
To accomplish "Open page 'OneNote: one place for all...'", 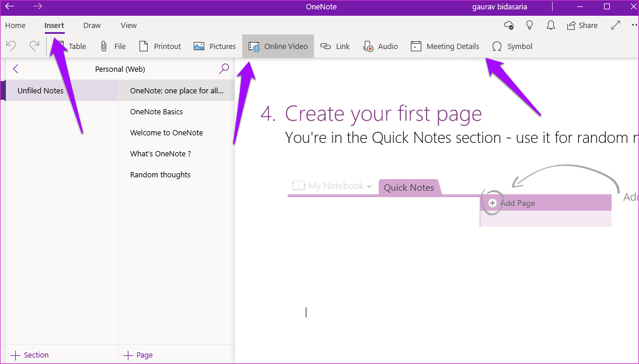I will click(176, 90).
